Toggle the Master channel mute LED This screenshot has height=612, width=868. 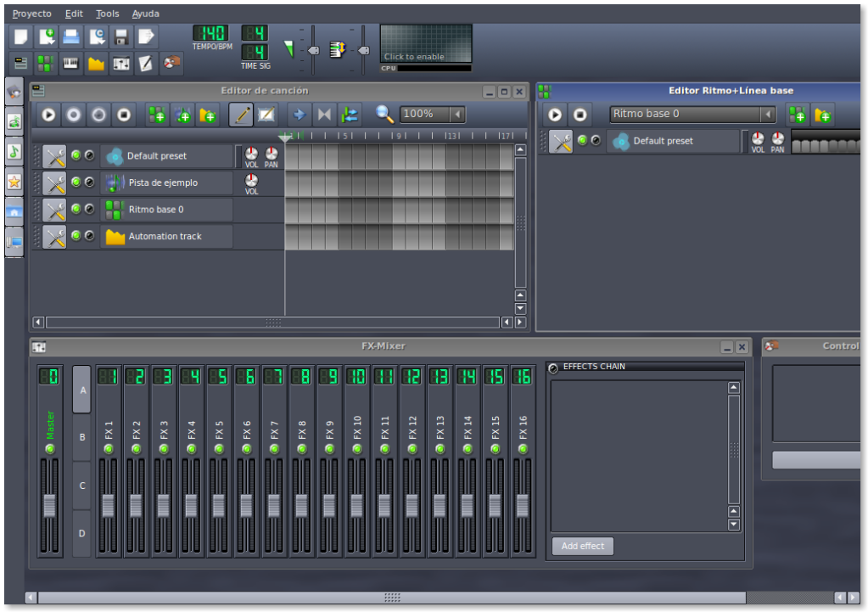point(50,449)
